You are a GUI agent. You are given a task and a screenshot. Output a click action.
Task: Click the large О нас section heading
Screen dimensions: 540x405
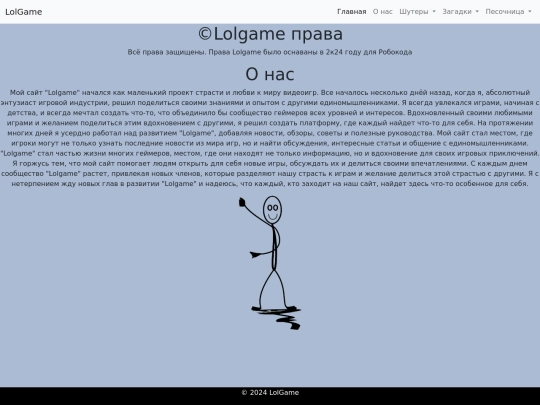(x=270, y=74)
